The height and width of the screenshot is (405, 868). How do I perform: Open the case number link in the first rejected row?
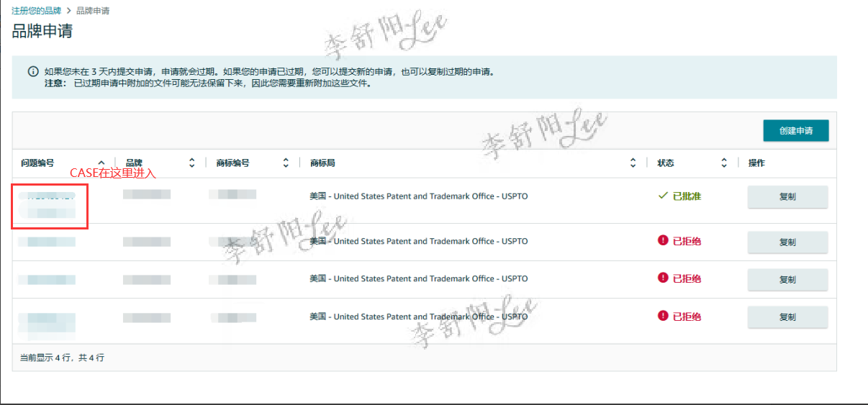48,242
